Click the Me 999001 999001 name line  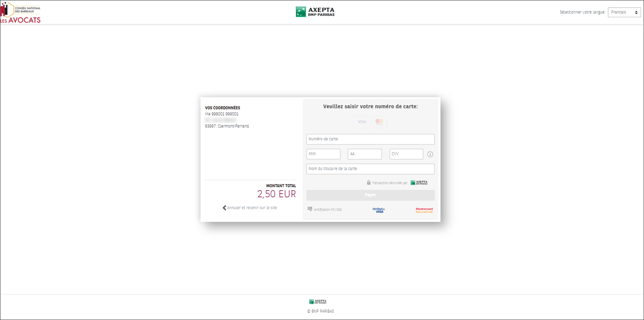(x=222, y=114)
